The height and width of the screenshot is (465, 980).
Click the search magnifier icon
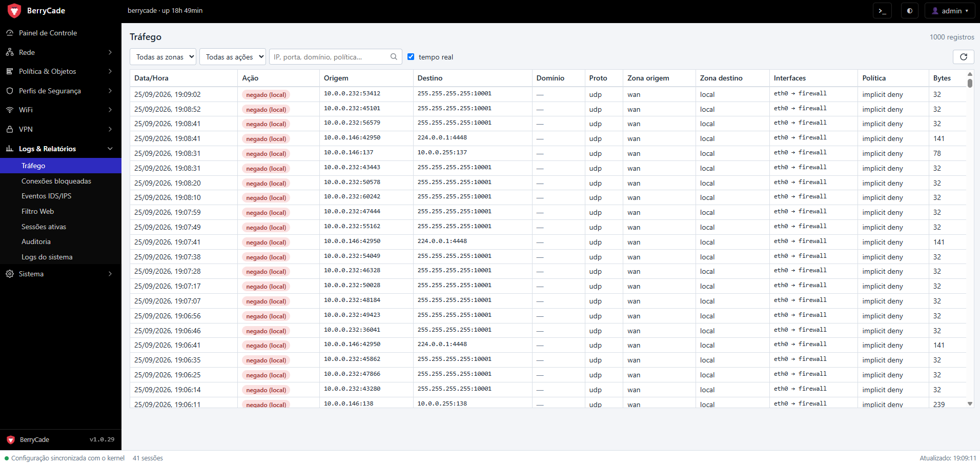click(394, 57)
